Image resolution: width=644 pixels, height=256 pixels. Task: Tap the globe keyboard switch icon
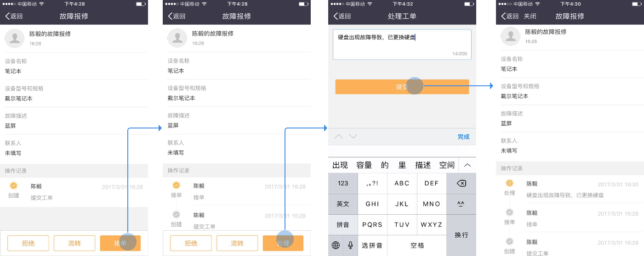coord(336,245)
